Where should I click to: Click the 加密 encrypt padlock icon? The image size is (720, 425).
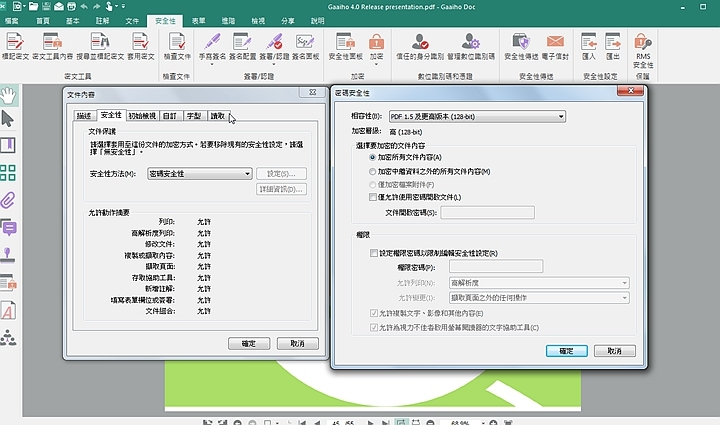pyautogui.click(x=376, y=42)
